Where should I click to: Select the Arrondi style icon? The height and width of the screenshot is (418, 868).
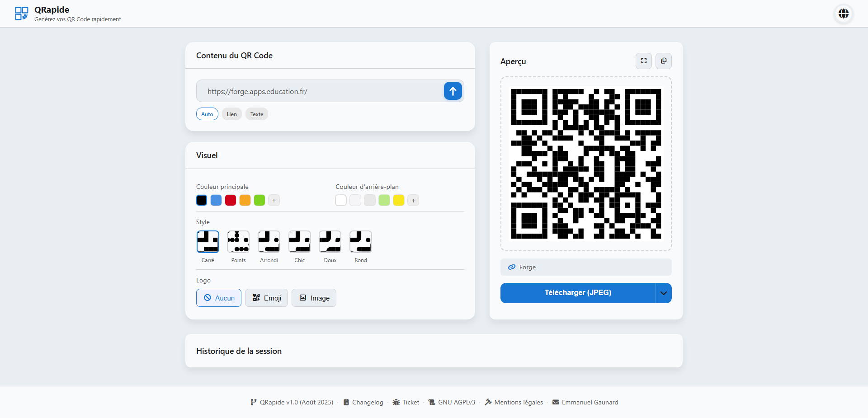269,242
